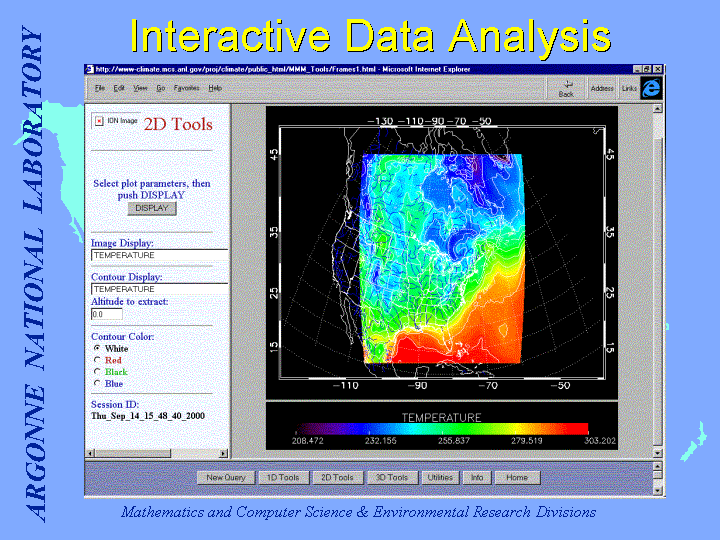Open the Image Display selection box
This screenshot has height=540, width=720.
[158, 255]
